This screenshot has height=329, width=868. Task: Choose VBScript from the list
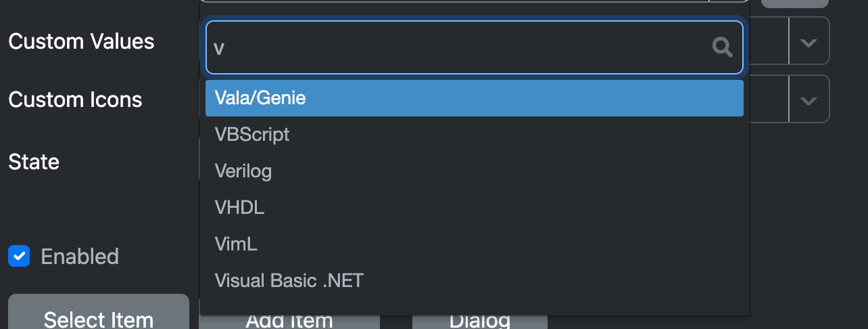(474, 135)
